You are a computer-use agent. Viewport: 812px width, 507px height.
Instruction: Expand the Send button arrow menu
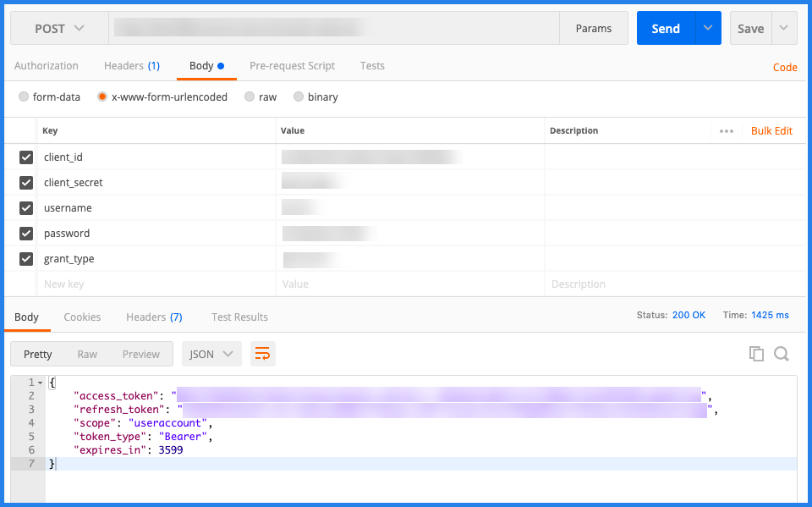(708, 28)
